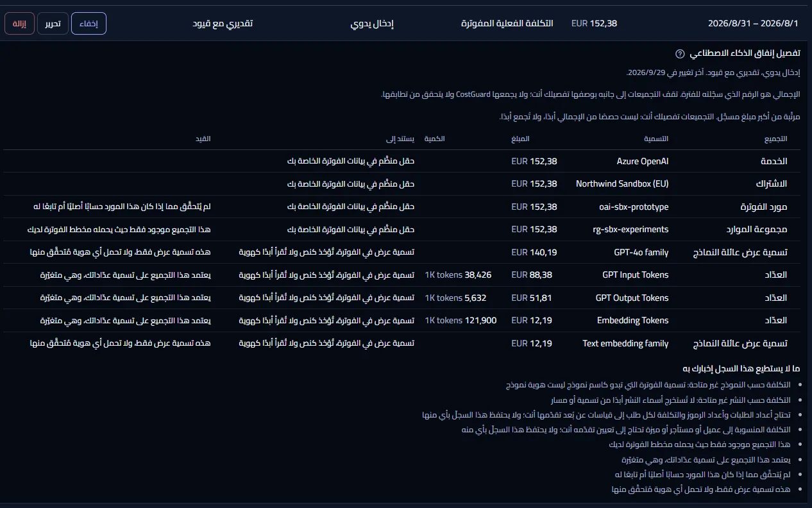This screenshot has width=812, height=508.
Task: Click the تسمية عرض عائلة النماذج cell in GPT-4o family row
Action: tap(740, 252)
